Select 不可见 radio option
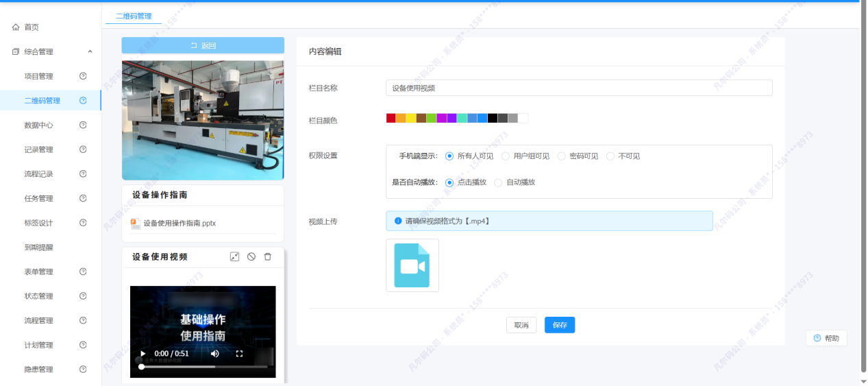 click(x=610, y=156)
